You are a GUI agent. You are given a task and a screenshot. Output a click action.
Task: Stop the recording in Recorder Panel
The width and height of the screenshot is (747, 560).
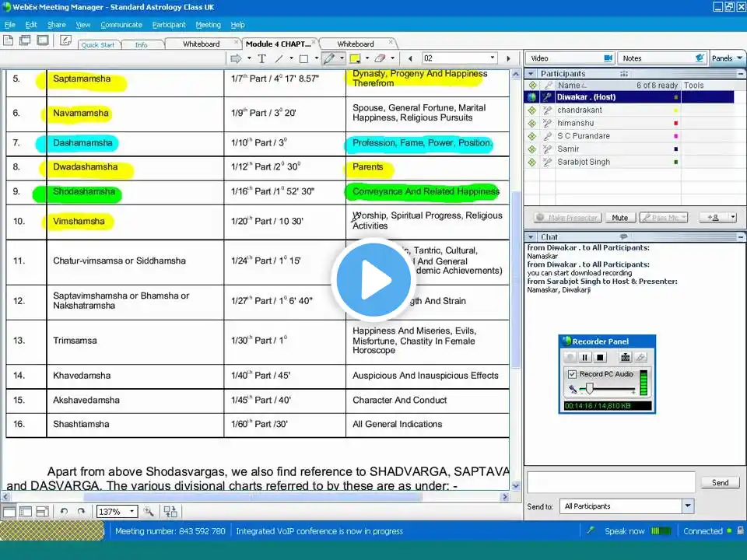pyautogui.click(x=600, y=358)
